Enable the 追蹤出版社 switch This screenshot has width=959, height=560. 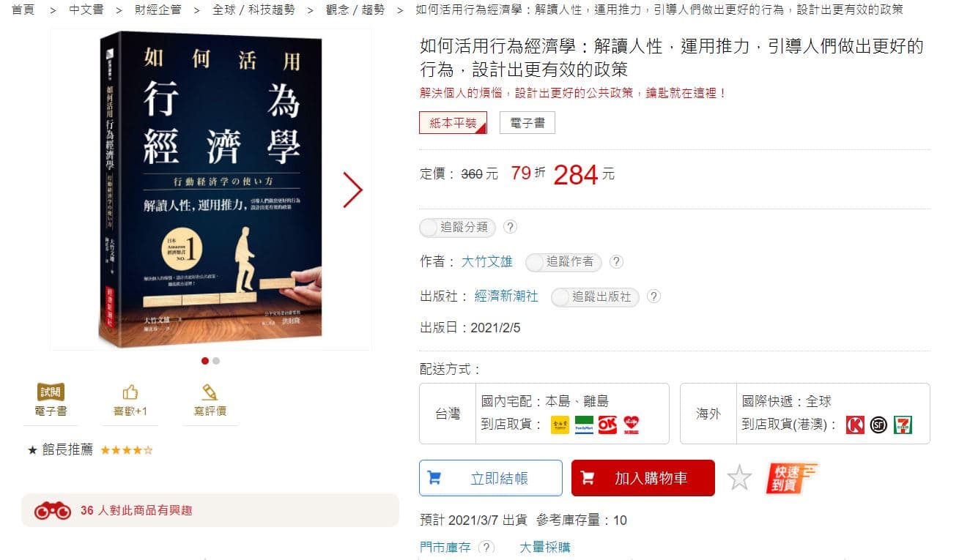coord(596,296)
